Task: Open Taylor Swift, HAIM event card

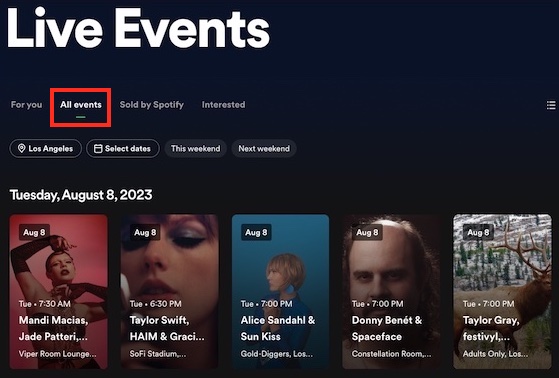Action: click(169, 291)
